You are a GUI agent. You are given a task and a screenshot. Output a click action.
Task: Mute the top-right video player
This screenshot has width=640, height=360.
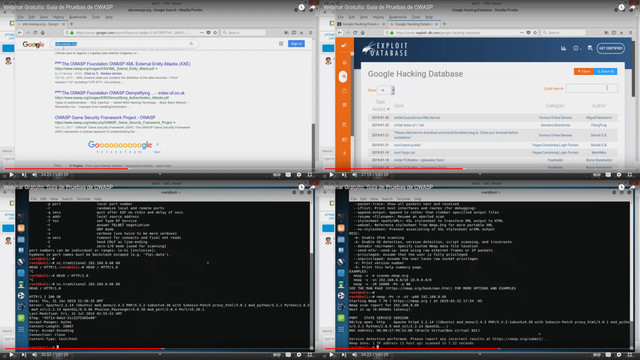(x=355, y=175)
